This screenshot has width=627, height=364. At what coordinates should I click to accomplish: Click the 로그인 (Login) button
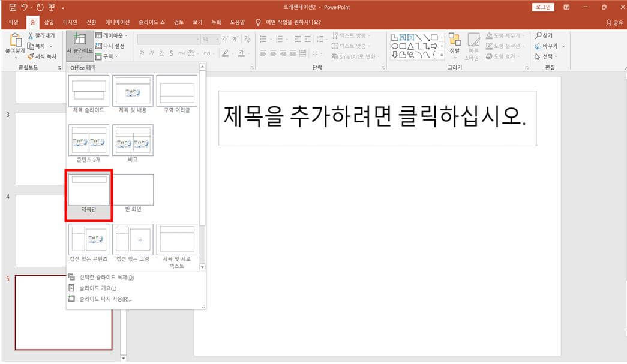pyautogui.click(x=543, y=7)
